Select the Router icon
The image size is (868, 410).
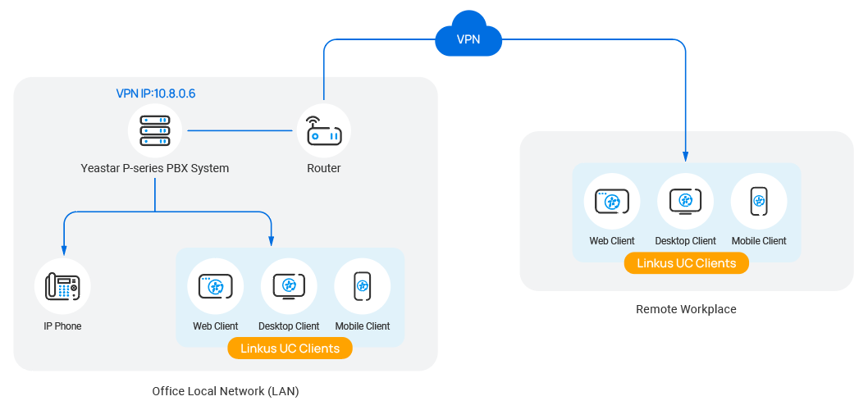coord(323,130)
